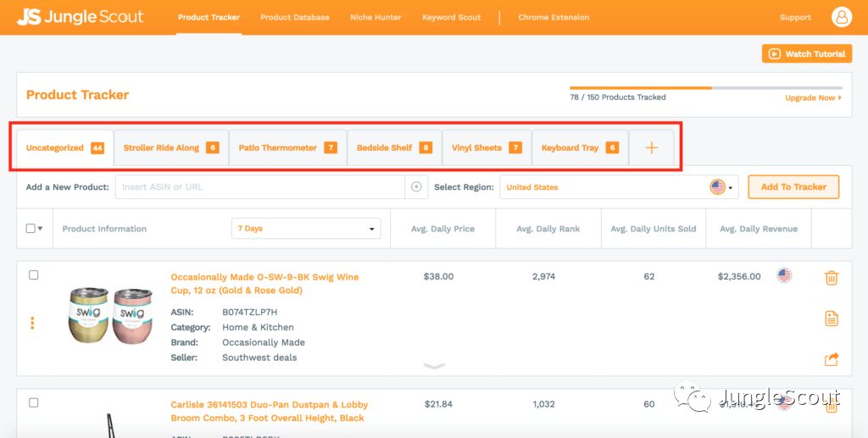Screen dimensions: 868x438
Task: Tick the checkbox for Swig Wine Cup product
Action: click(x=34, y=275)
